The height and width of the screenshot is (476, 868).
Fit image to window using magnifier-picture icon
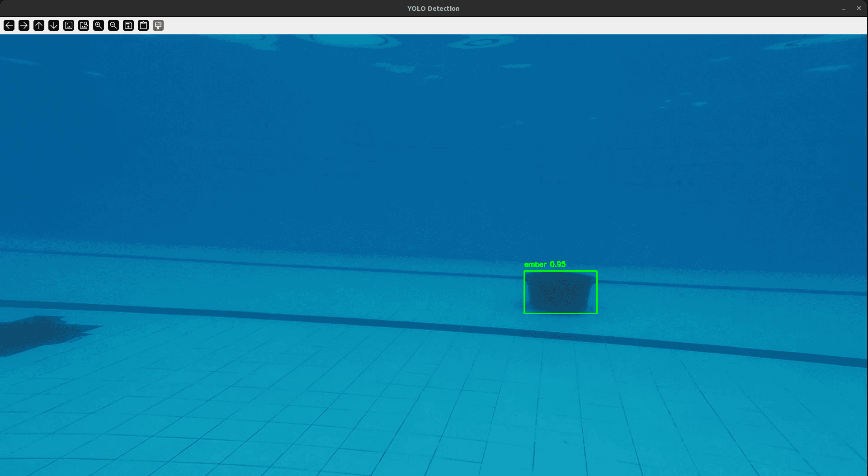click(84, 25)
